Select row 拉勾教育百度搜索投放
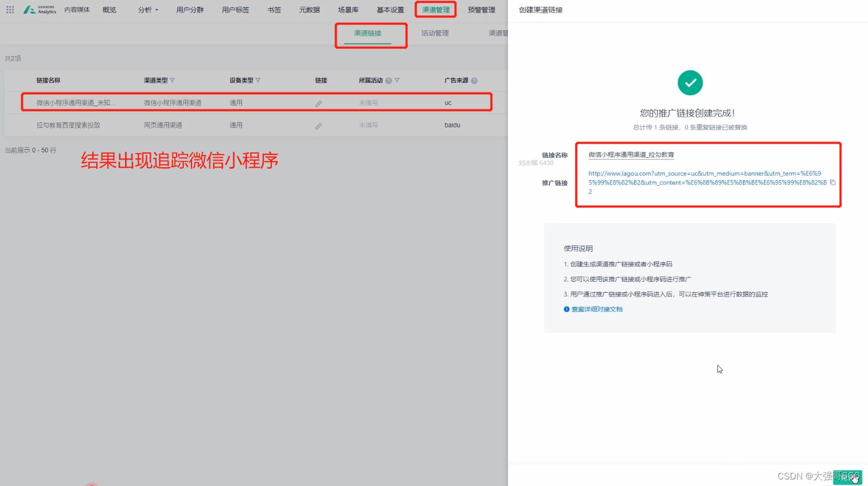This screenshot has height=486, width=868. pyautogui.click(x=256, y=125)
